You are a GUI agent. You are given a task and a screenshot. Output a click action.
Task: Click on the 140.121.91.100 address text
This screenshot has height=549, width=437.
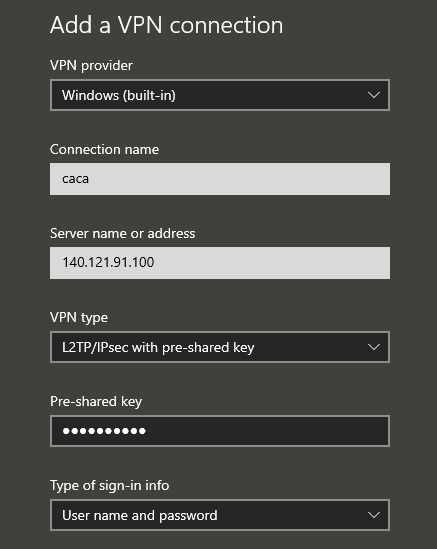tap(108, 262)
